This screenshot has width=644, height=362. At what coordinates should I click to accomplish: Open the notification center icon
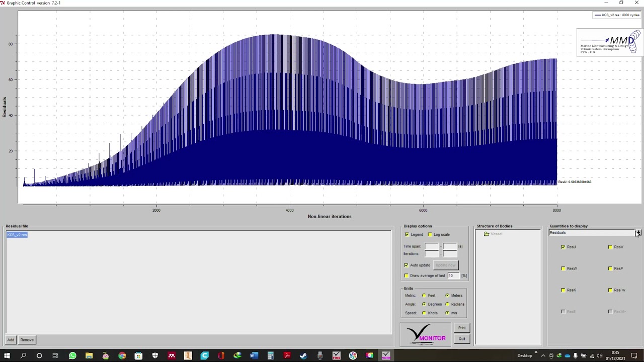[x=634, y=356]
